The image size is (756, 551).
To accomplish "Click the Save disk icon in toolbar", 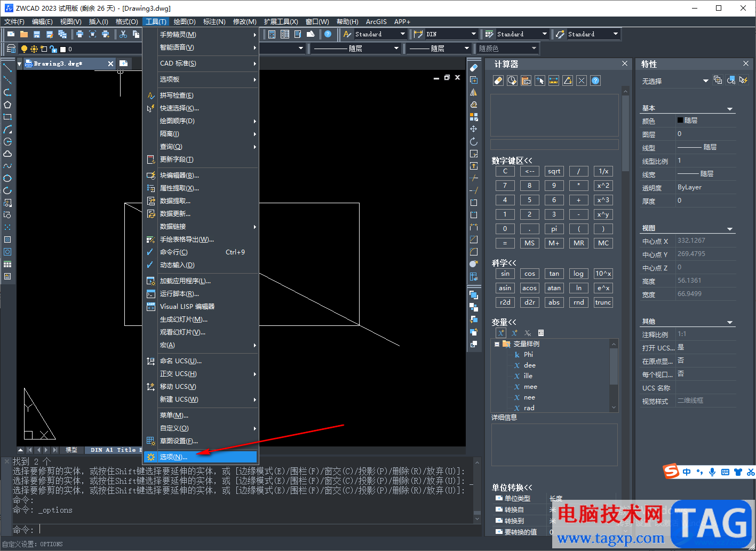I will (36, 34).
